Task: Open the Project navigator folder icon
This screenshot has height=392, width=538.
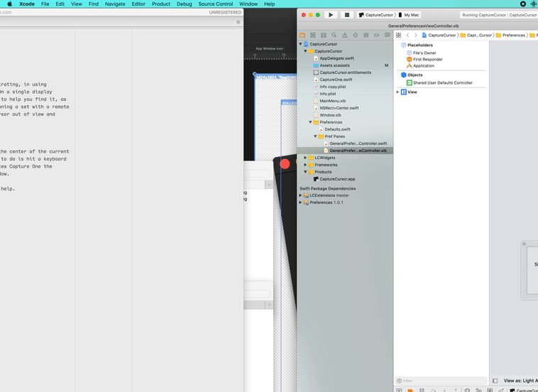Action: (x=302, y=35)
